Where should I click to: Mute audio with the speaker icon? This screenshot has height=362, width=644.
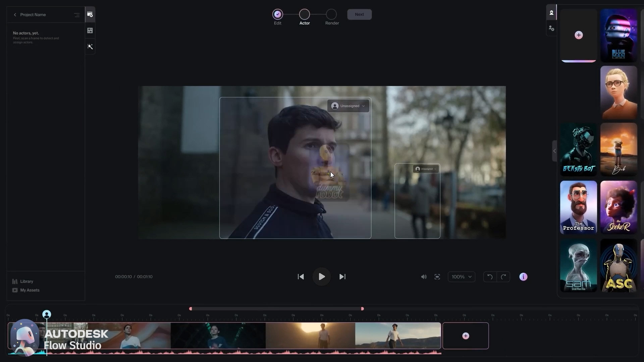click(x=424, y=277)
